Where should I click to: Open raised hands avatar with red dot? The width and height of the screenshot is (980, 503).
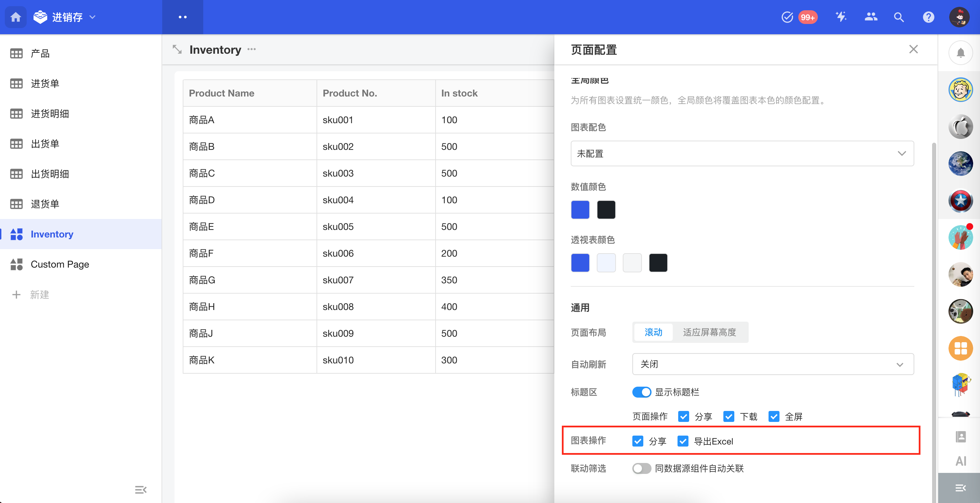(x=960, y=237)
